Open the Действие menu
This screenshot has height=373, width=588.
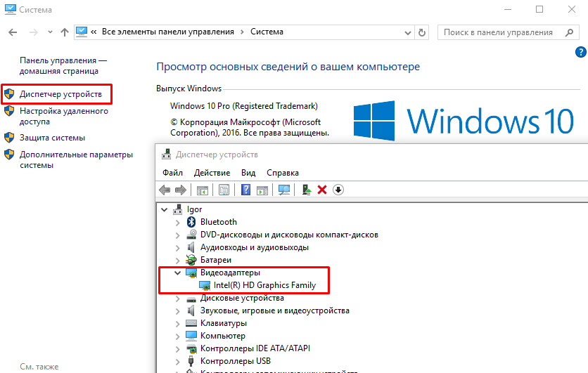pyautogui.click(x=212, y=173)
